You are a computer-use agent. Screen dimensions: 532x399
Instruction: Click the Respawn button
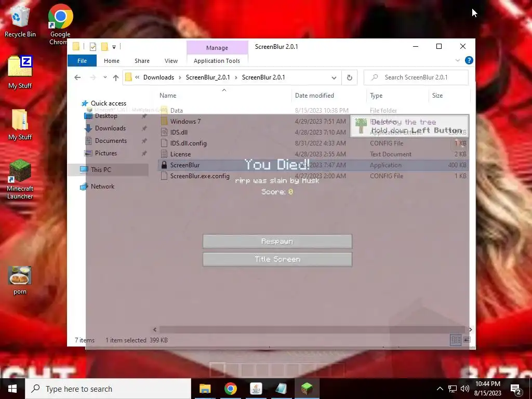[277, 241]
